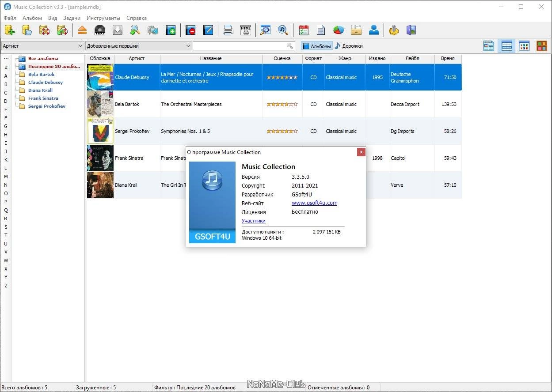The width and height of the screenshot is (552, 392).
Task: Toggle the Дорожки view button
Action: click(x=349, y=46)
